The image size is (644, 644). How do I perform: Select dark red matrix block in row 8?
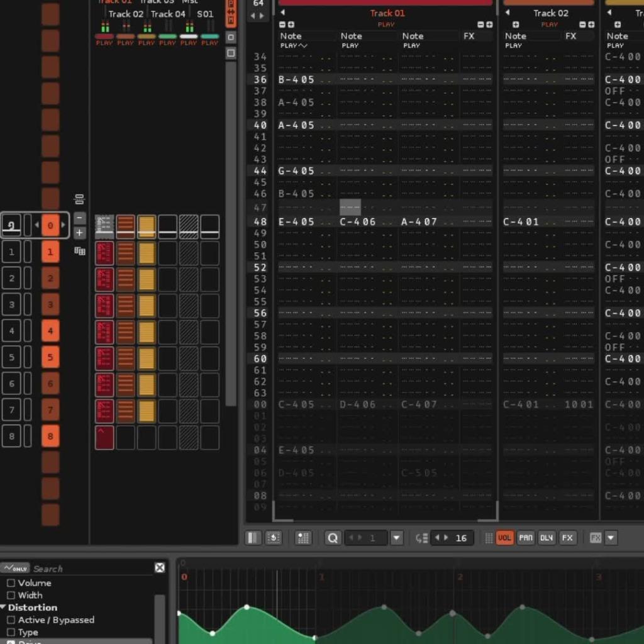coord(104,438)
